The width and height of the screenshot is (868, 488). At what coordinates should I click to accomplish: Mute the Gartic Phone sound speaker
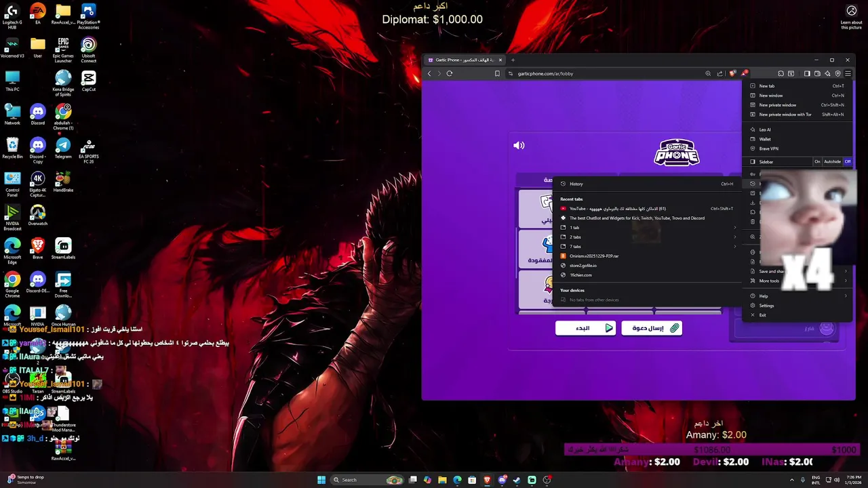[519, 145]
